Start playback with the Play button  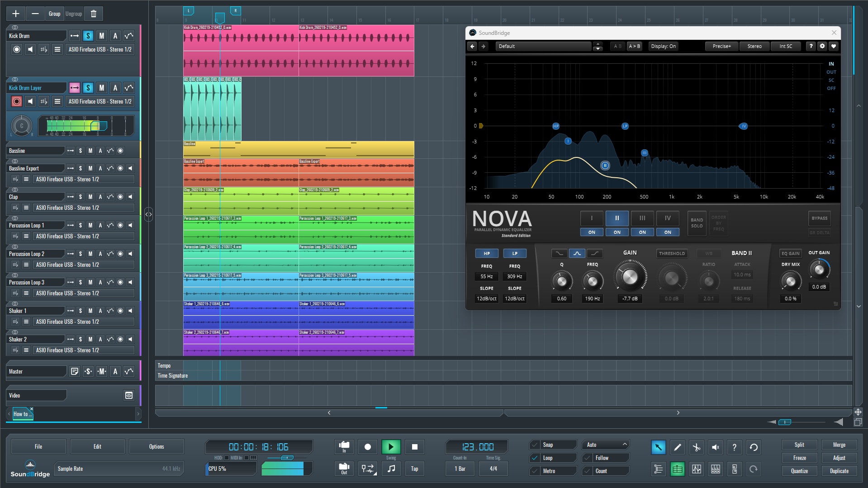tap(391, 447)
